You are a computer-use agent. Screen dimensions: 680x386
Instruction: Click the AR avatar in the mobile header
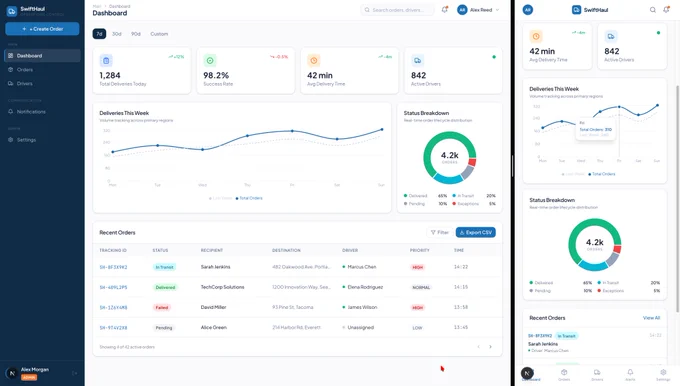click(528, 10)
